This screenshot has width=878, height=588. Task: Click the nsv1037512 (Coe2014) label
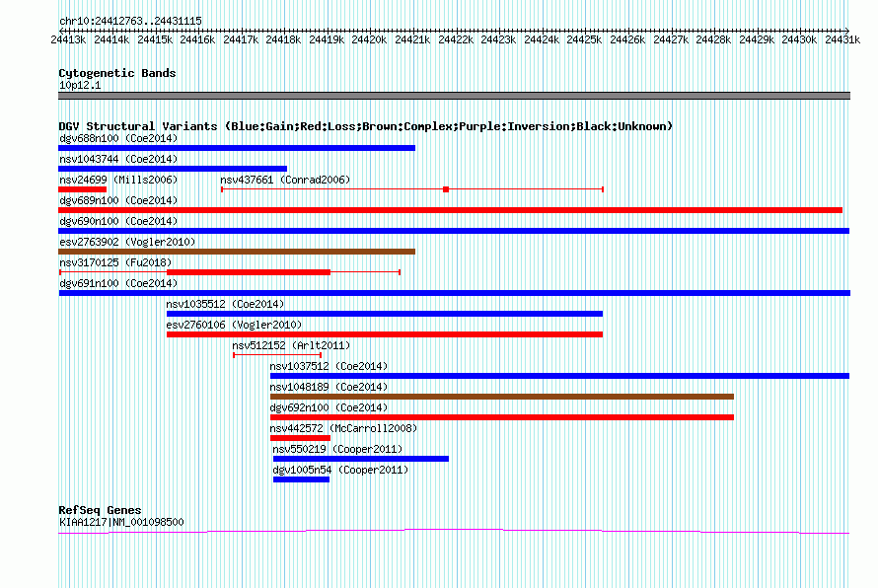tap(329, 366)
